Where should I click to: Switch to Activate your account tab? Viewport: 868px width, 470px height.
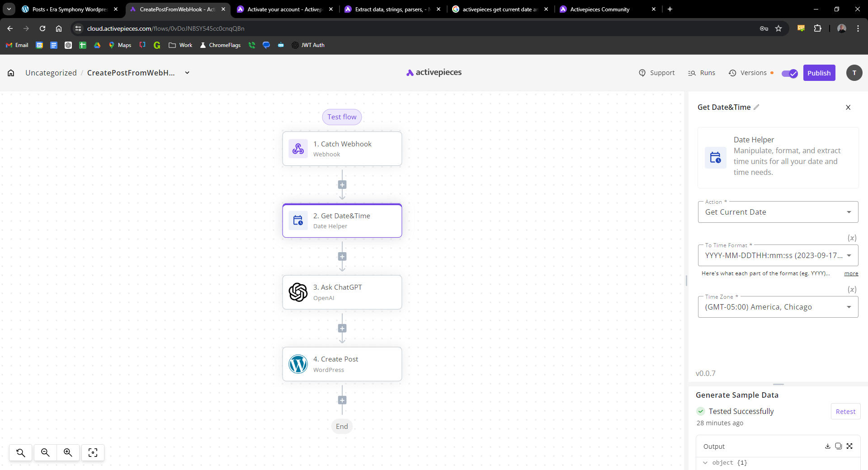[285, 9]
